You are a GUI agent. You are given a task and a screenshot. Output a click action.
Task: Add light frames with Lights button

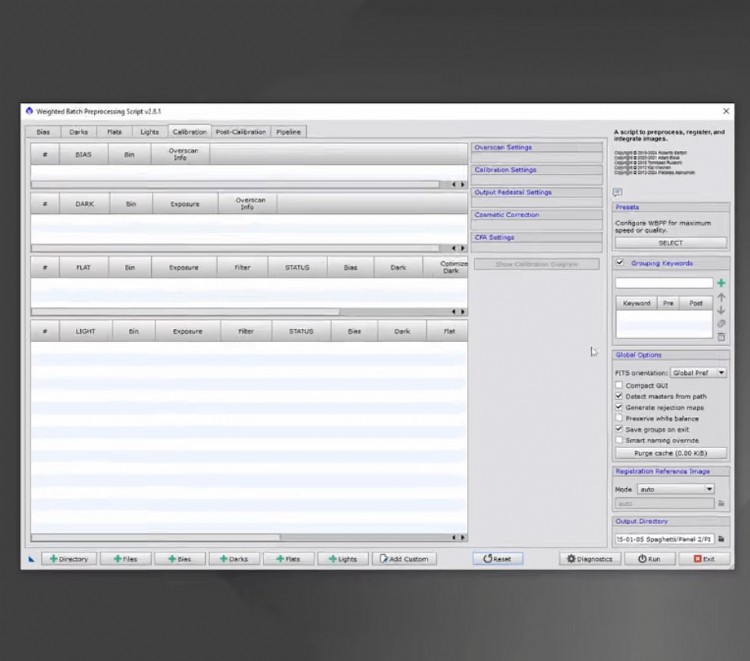(343, 559)
